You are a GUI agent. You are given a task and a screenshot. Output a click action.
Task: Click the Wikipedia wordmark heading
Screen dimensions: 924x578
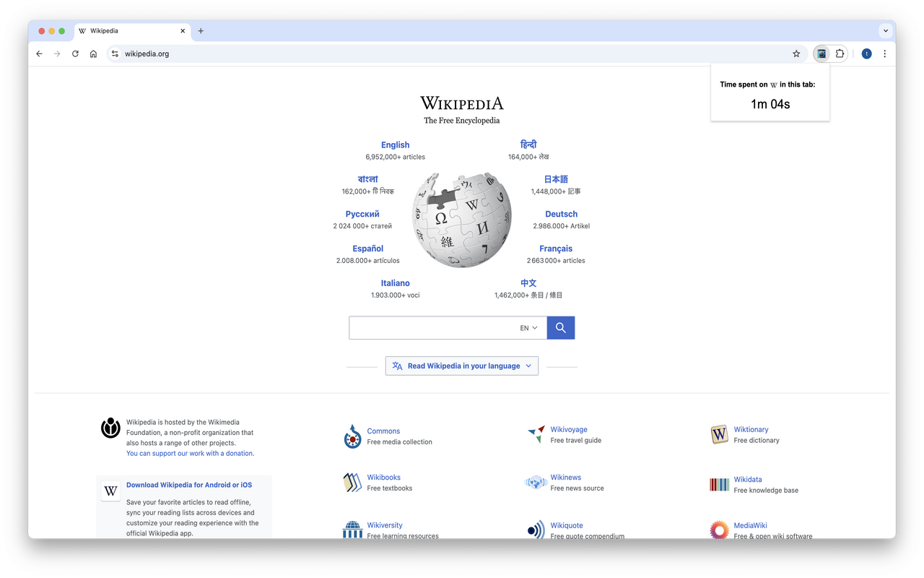coord(462,103)
